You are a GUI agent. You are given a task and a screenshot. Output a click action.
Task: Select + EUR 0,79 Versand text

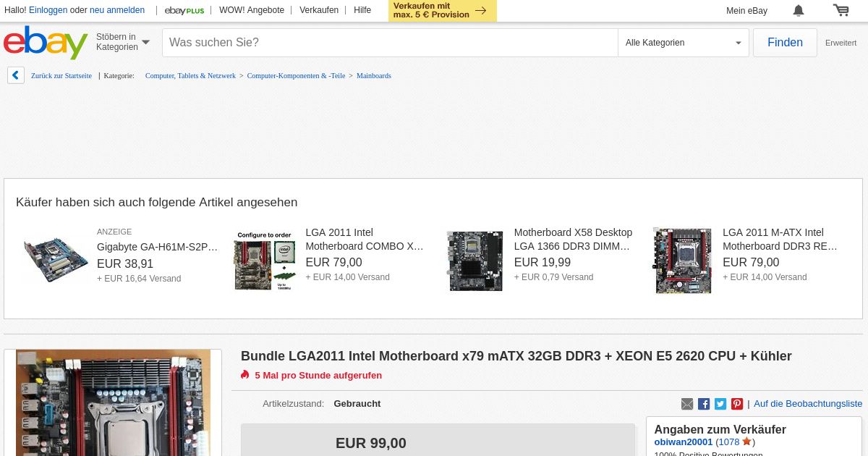554,277
